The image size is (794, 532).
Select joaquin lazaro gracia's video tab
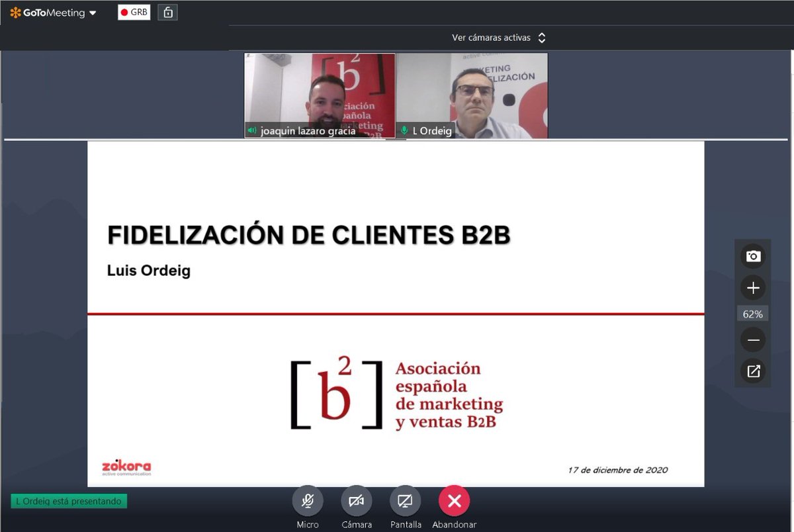pyautogui.click(x=320, y=96)
